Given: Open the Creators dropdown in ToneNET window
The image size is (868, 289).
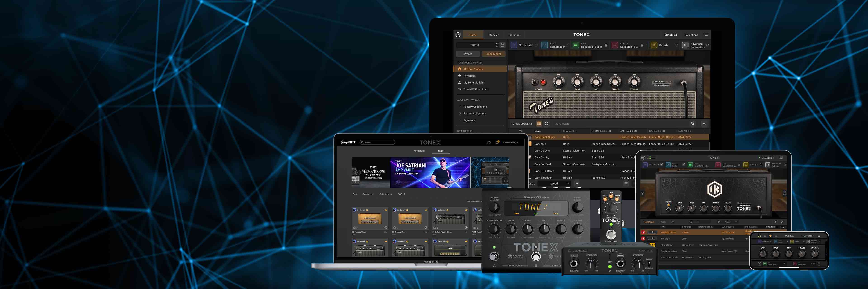Looking at the screenshot, I should [368, 194].
